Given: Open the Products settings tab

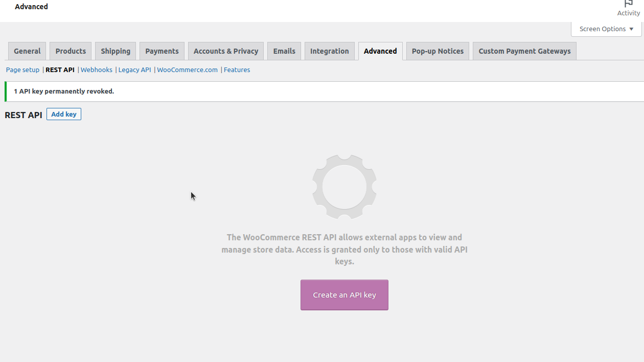Looking at the screenshot, I should click(71, 51).
